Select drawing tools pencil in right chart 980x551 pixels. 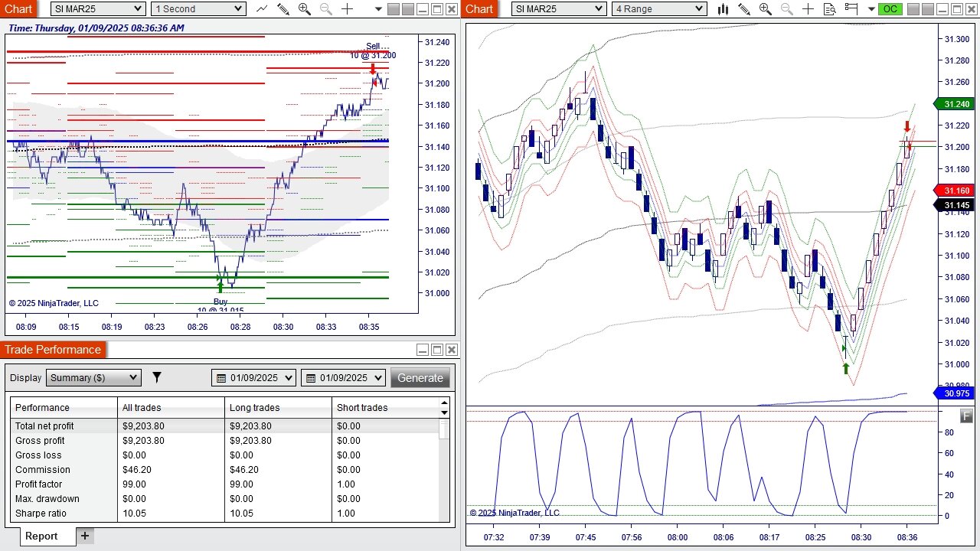coord(744,9)
